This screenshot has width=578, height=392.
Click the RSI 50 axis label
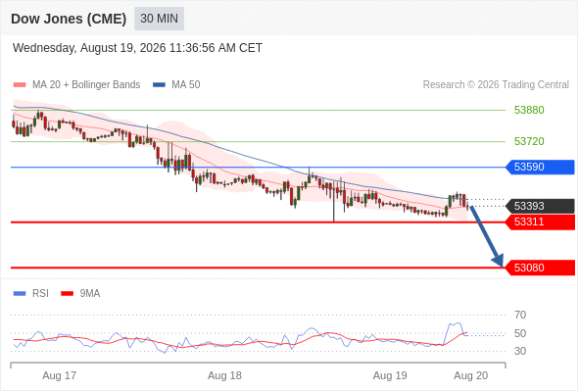(520, 333)
